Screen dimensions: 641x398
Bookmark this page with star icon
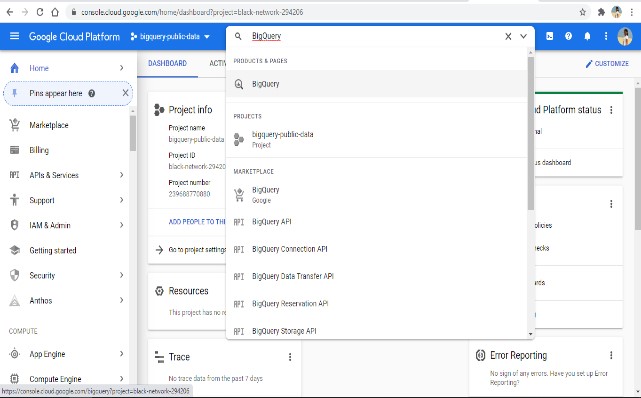(583, 12)
